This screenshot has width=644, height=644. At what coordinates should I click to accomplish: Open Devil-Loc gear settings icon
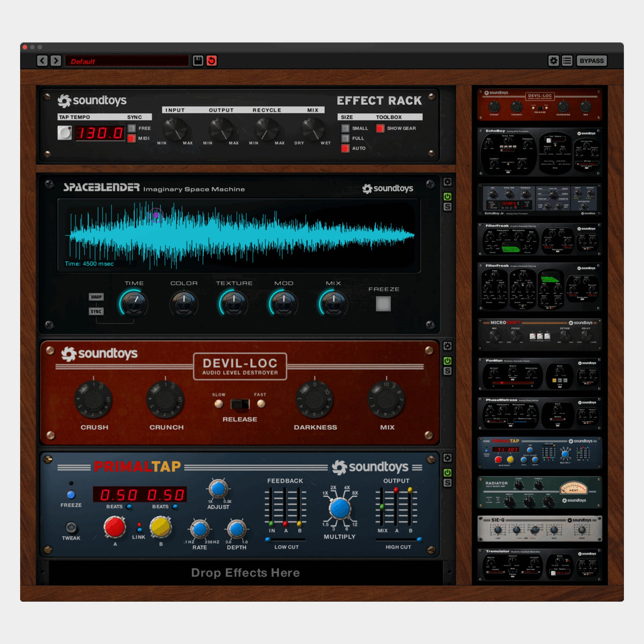(x=448, y=346)
